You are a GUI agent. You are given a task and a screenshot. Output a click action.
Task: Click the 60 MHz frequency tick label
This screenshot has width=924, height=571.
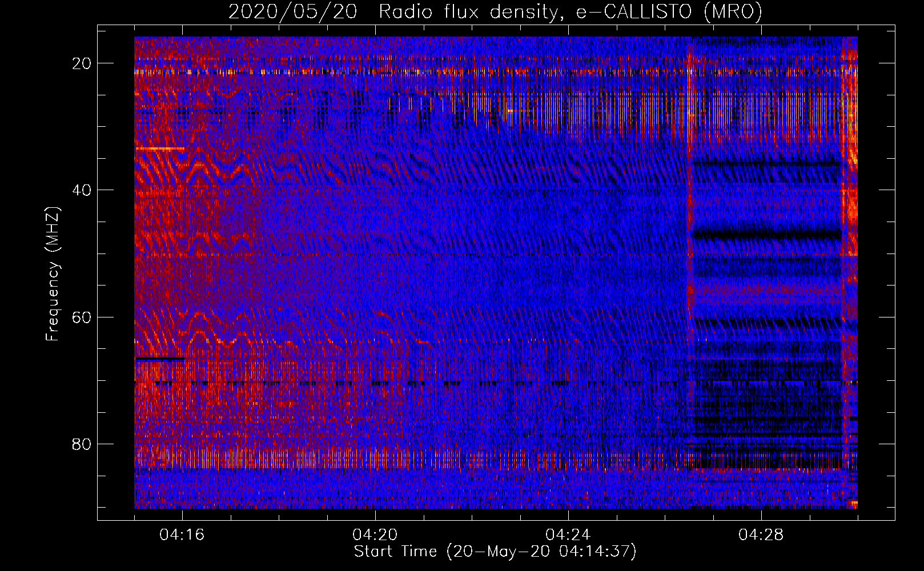[x=82, y=317]
